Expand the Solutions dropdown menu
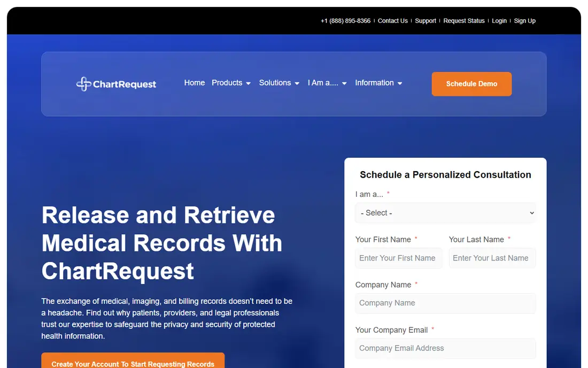 [279, 83]
